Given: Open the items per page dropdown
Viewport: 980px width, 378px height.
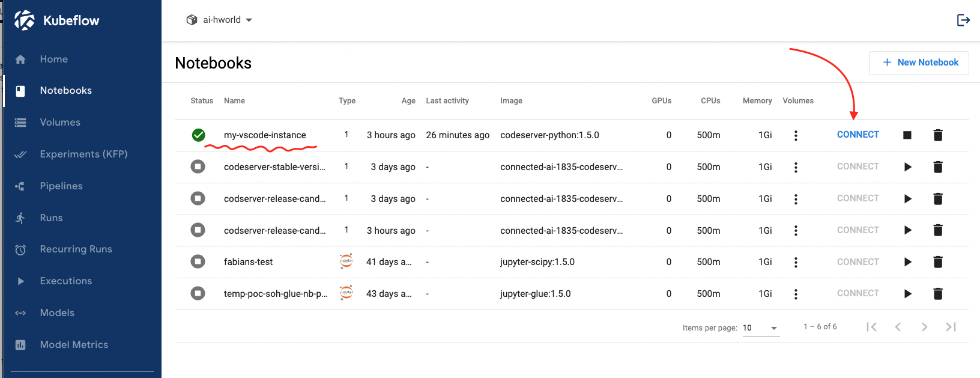Looking at the screenshot, I should (x=761, y=328).
